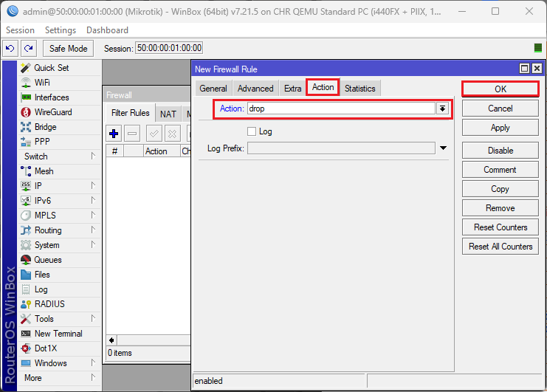Click the Apply button
This screenshot has height=392, width=547.
[x=500, y=128]
